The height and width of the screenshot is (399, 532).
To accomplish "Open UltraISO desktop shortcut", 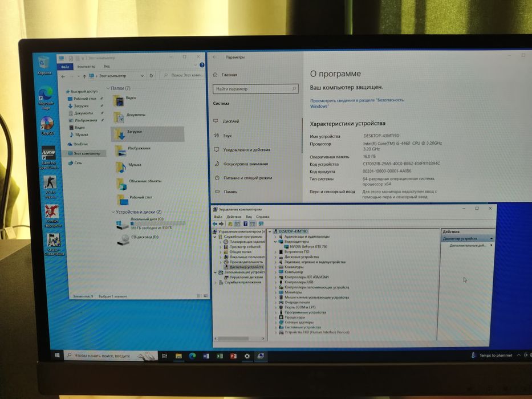I will point(47,125).
